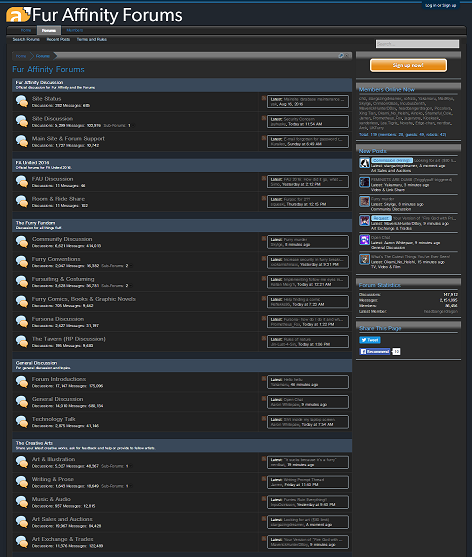Viewport: 472px width, 557px height.
Task: Click the Home breadcrumb link
Action: (x=21, y=56)
